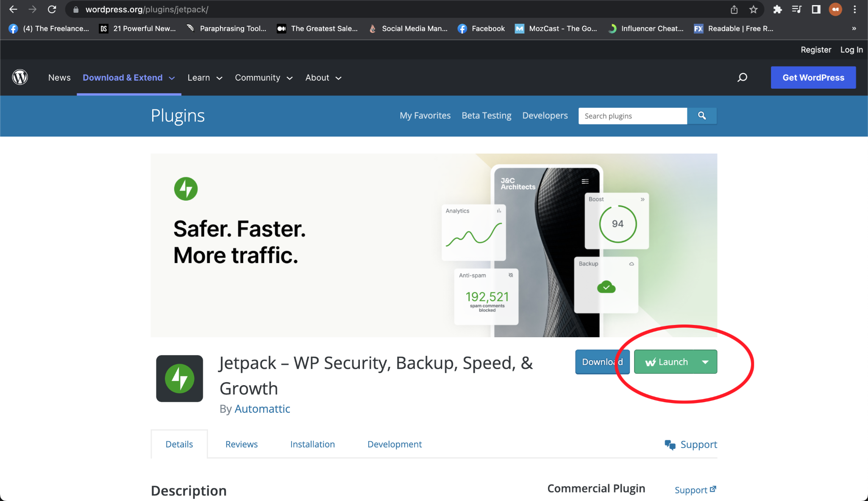Open the extensions puzzle icon

(777, 9)
